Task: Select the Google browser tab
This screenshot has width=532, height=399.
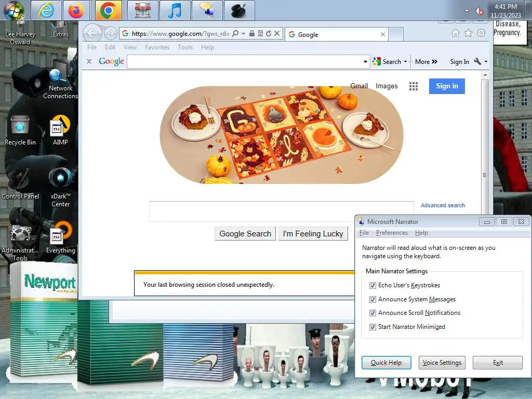Action: pos(336,34)
